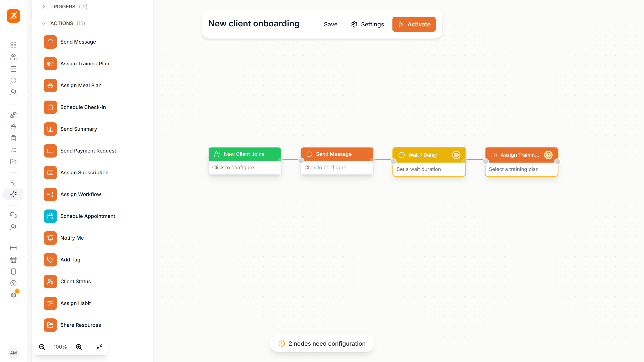The image size is (644, 362).
Task: Select the Schedule Appointment calendar icon
Action: click(x=50, y=216)
